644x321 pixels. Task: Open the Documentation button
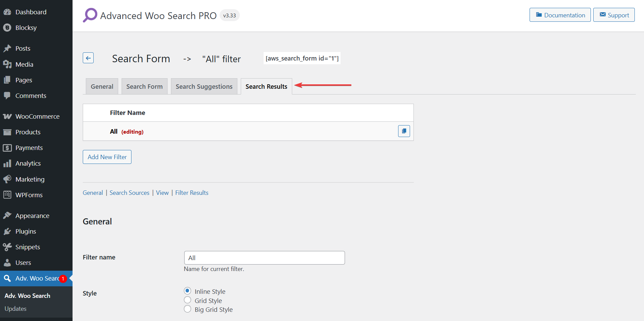coord(560,15)
